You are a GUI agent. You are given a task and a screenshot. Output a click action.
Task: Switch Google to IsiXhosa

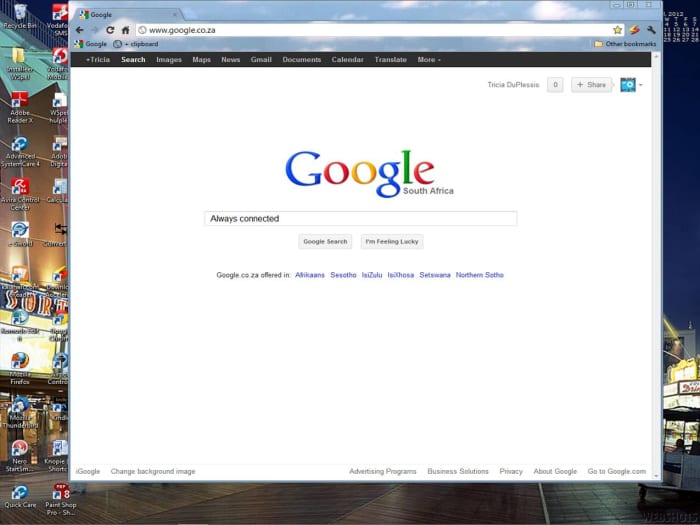point(400,275)
